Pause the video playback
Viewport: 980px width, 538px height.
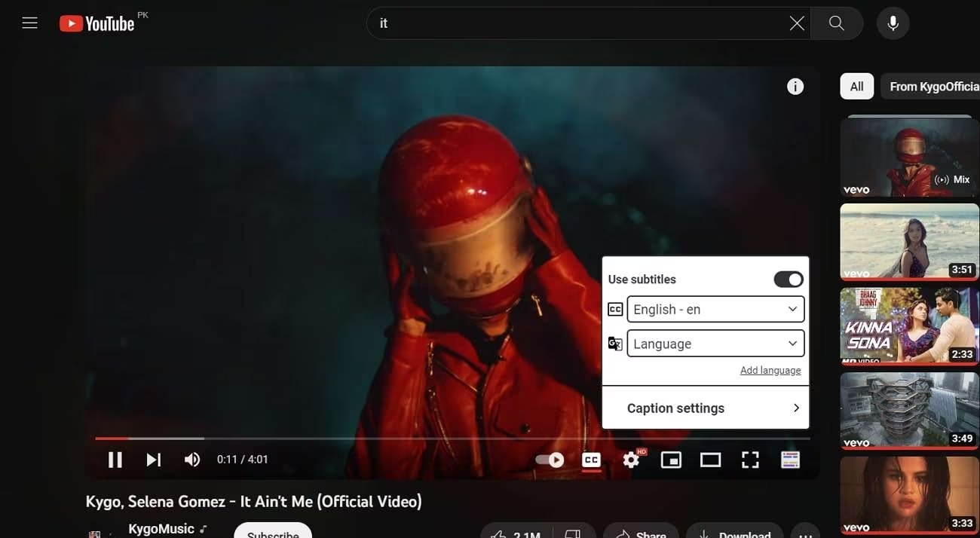[x=115, y=460]
